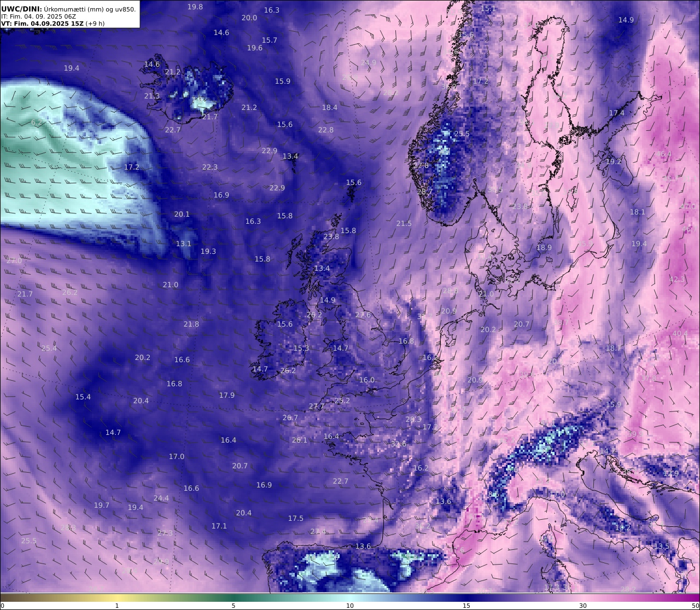Click the color scale tick labeled 10
700x610 pixels.
pos(350,606)
